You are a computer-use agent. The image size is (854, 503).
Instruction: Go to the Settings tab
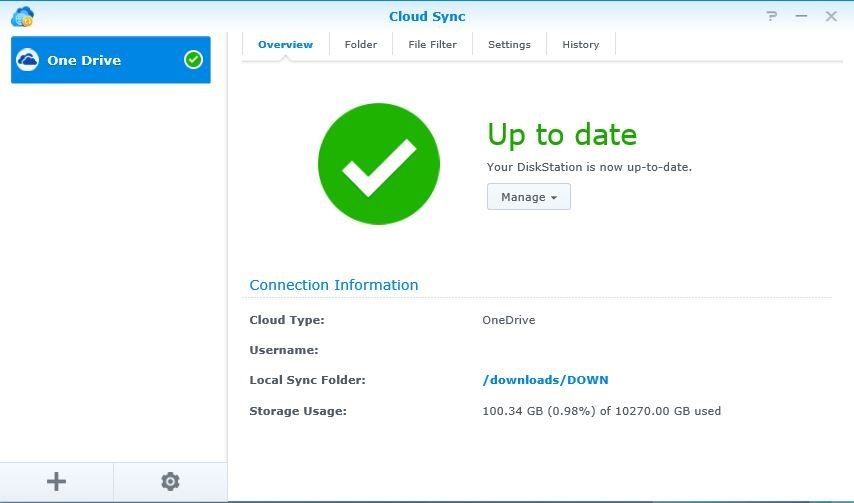point(509,44)
